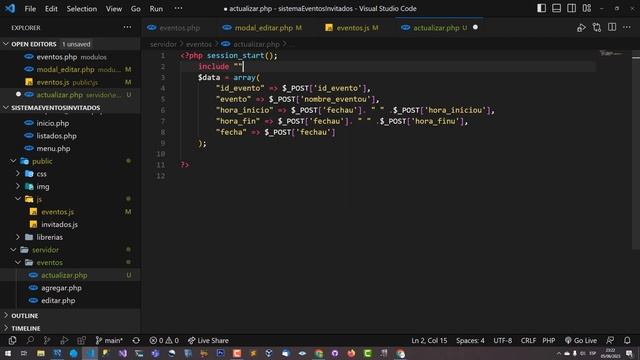
Task: Change CRLF end of line sequence
Action: 528,340
